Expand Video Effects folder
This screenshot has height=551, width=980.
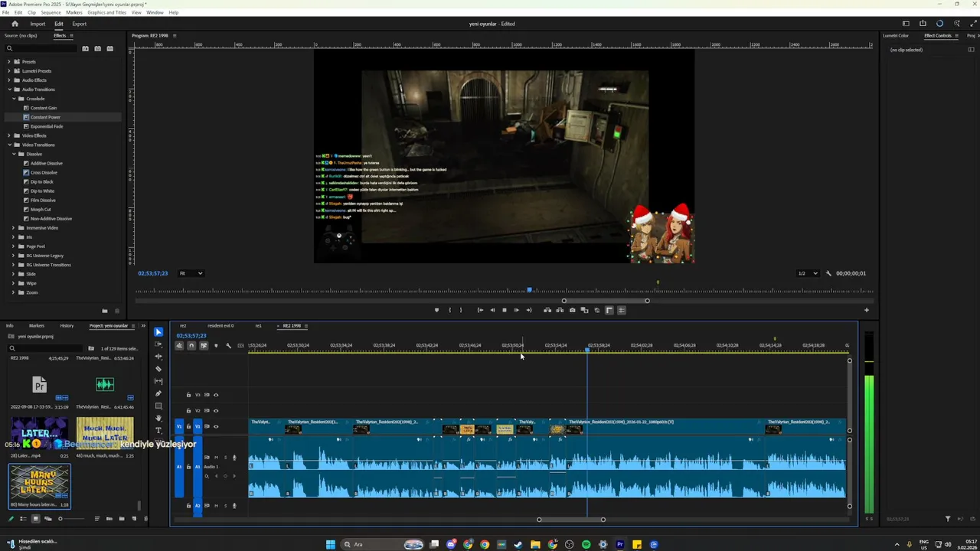click(8, 135)
